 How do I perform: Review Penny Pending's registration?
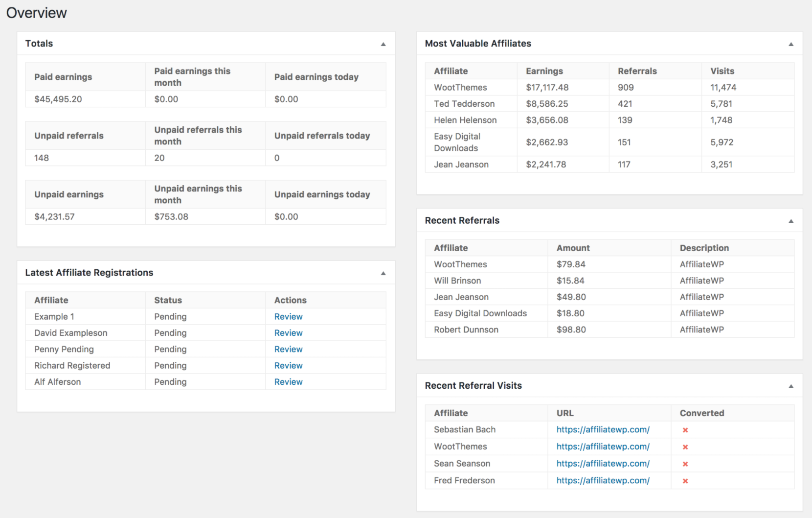288,349
